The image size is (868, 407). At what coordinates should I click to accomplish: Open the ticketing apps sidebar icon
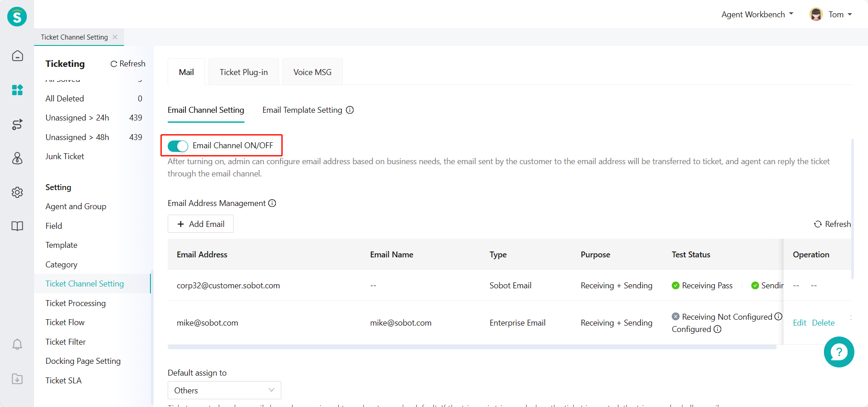pos(17,90)
